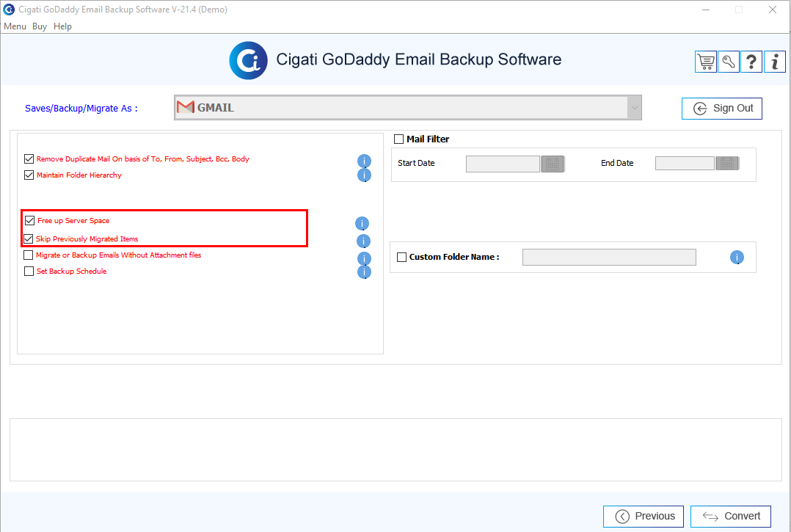Start migration with the Convert button
Screen dimensions: 791x532
[731, 517]
